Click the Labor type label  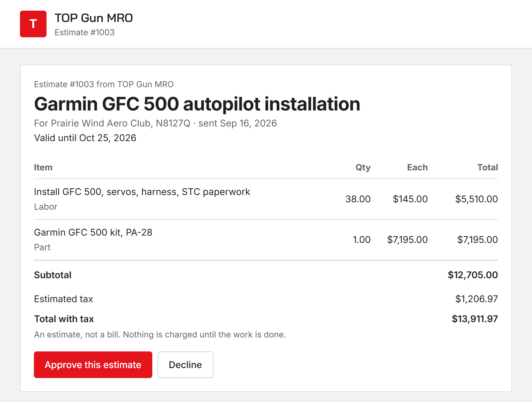(x=46, y=207)
